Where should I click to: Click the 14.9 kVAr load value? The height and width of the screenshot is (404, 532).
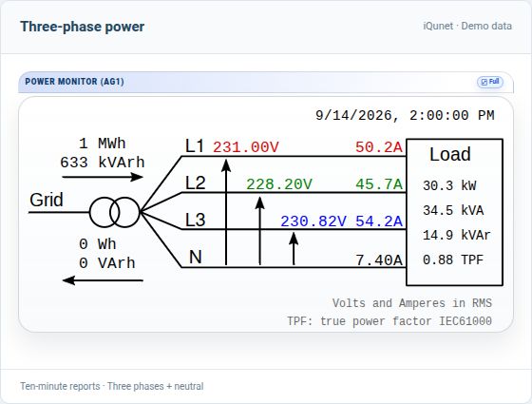456,236
